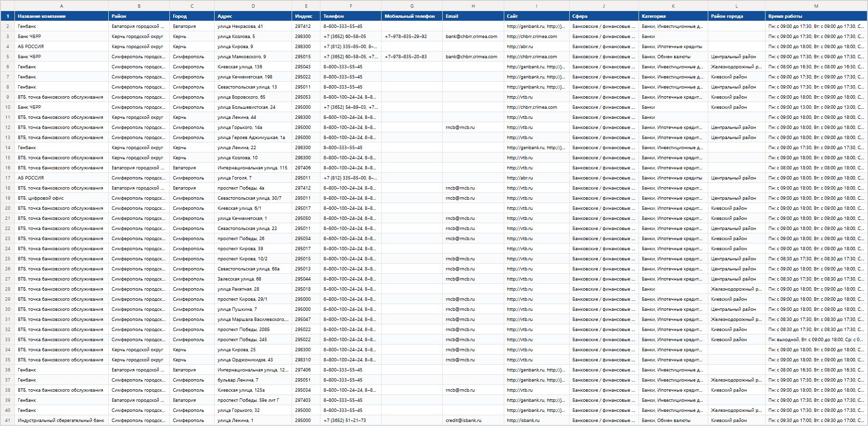Select 'Центральный район' cell in row 17
Screen dimensions: 868x434
737,178
